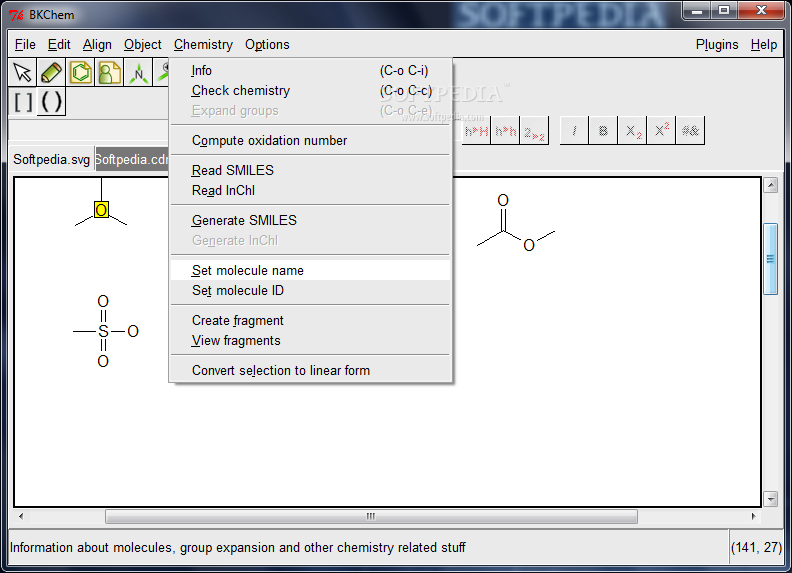Open the Plugins menu
Screen dimensions: 792x573
[x=717, y=44]
